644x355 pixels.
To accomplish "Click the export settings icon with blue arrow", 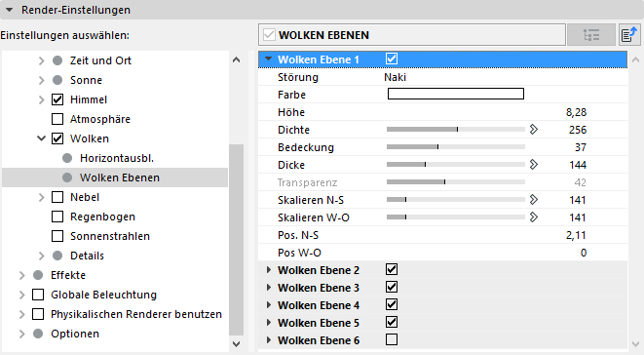I will point(629,35).
